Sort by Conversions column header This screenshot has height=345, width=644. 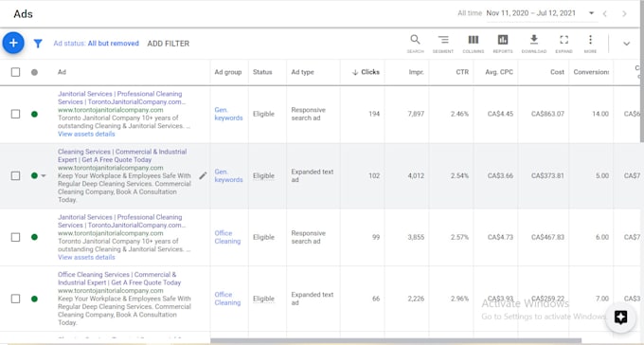[x=591, y=72]
